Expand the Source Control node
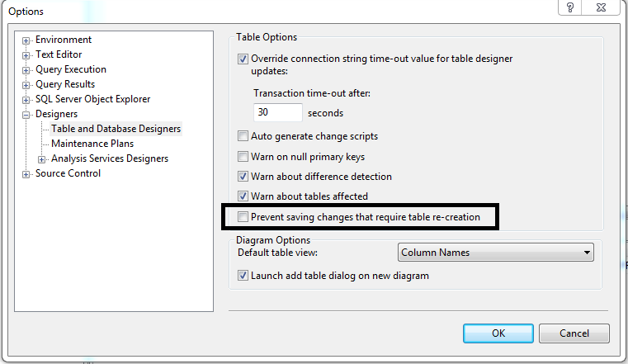Image resolution: width=628 pixels, height=364 pixels. [x=27, y=173]
